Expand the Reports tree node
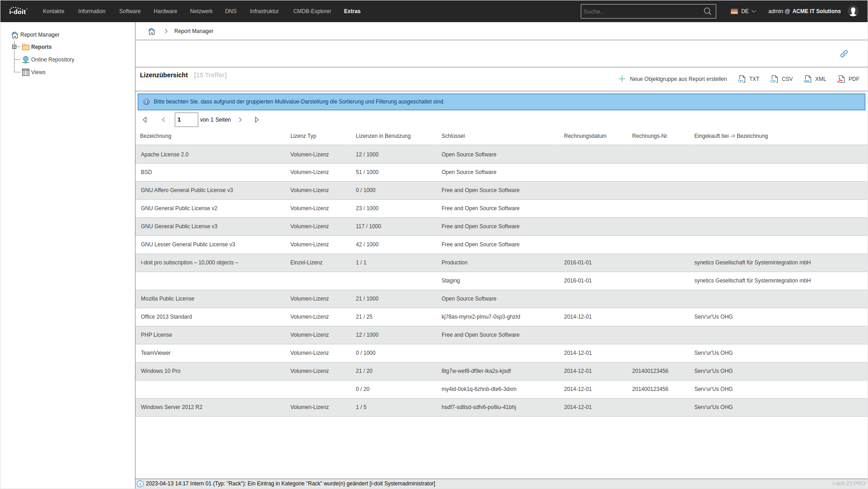This screenshot has height=489, width=868. coord(14,47)
